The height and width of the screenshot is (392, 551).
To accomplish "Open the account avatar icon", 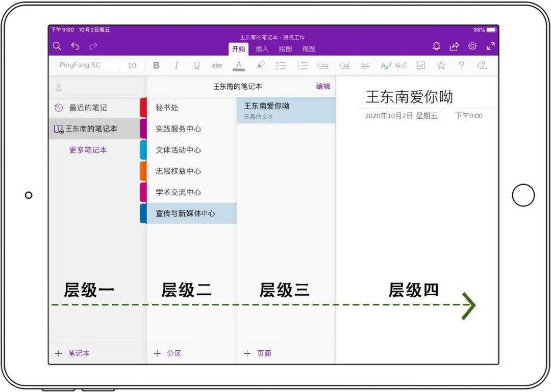I will (59, 87).
